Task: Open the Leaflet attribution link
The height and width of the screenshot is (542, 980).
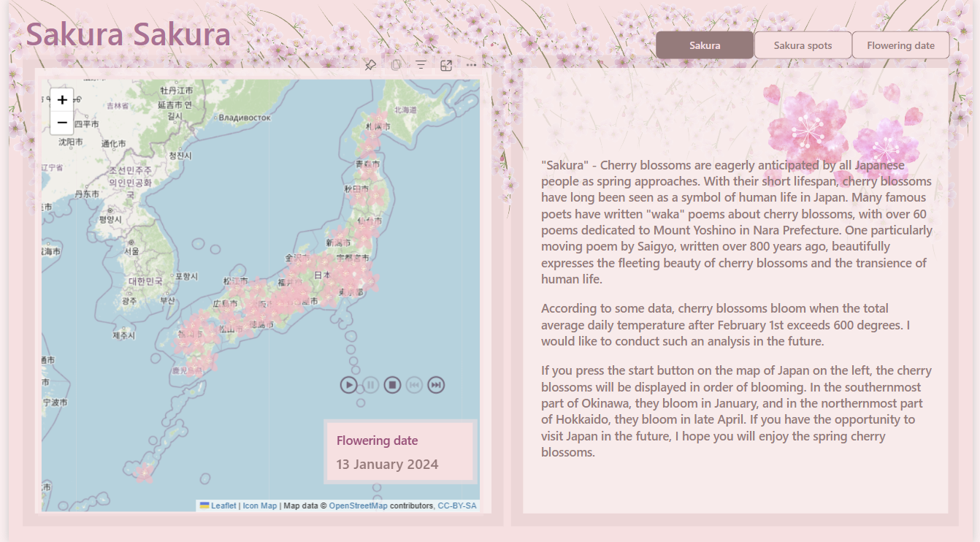Action: pos(223,505)
